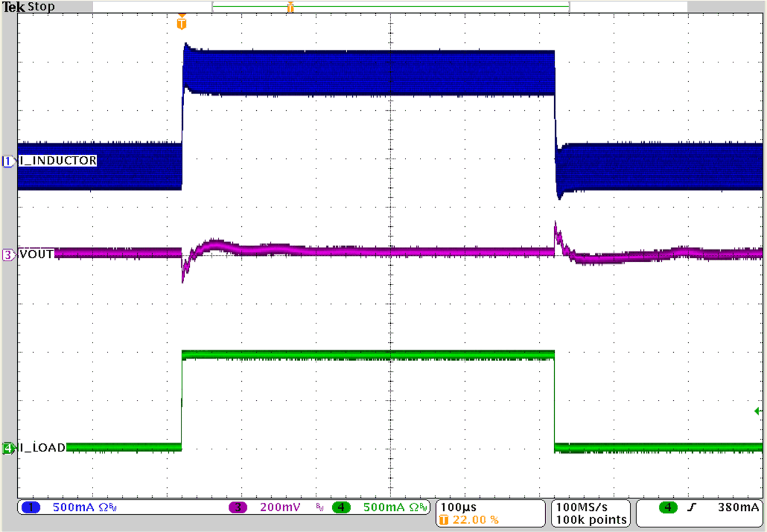Click the trigger source channel 4 badge

(x=667, y=507)
